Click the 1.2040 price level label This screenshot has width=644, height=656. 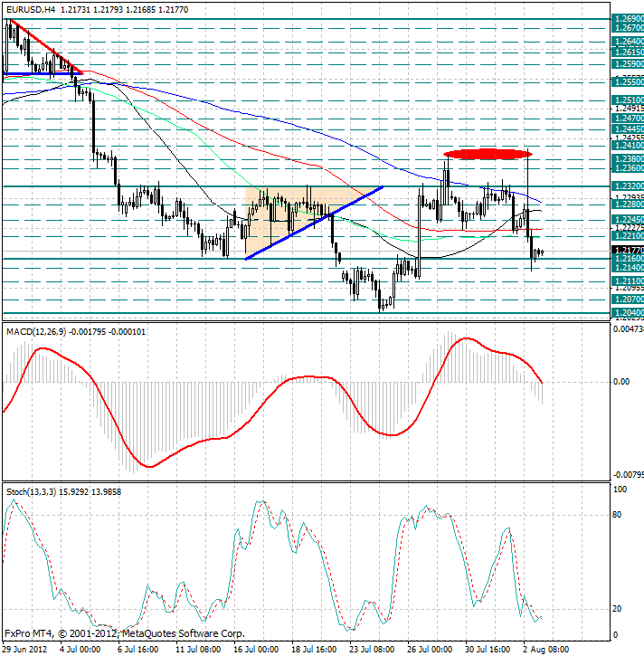(628, 313)
